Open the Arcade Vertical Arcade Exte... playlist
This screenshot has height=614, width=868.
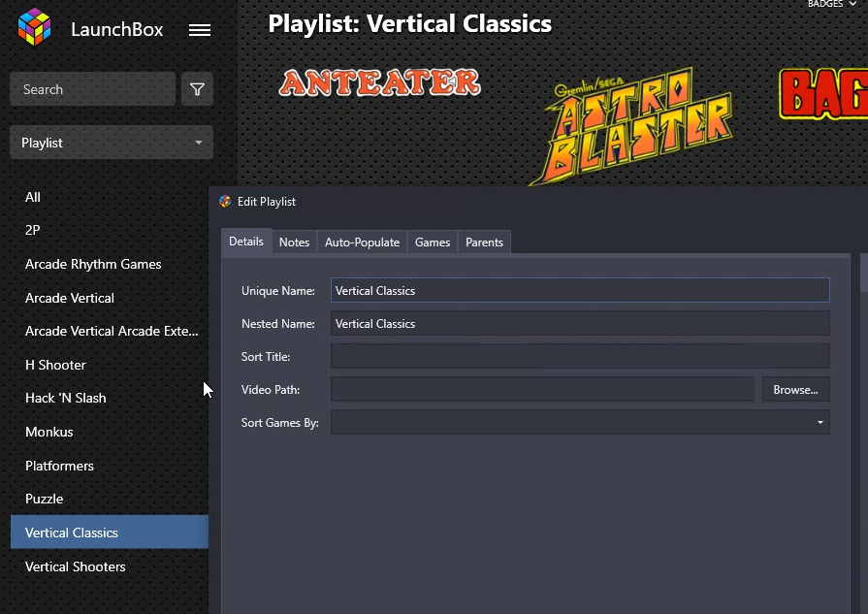(x=110, y=331)
